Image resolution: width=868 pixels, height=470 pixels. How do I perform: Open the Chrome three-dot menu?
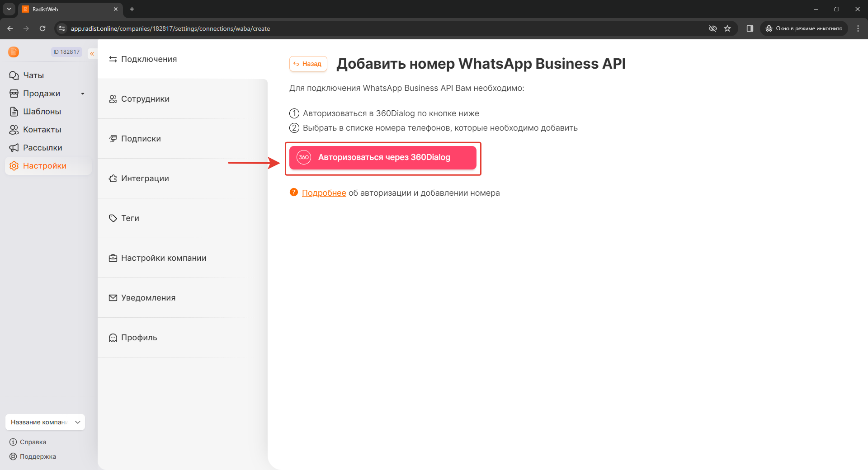coord(858,28)
